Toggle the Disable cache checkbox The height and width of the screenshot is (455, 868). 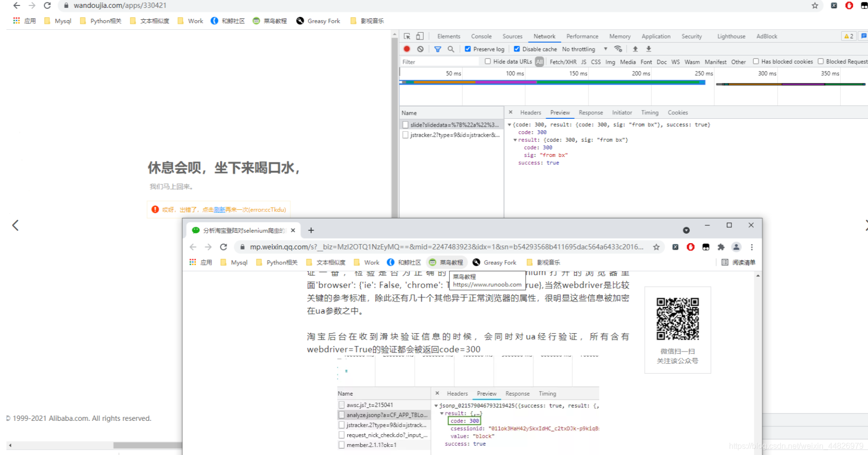point(517,49)
